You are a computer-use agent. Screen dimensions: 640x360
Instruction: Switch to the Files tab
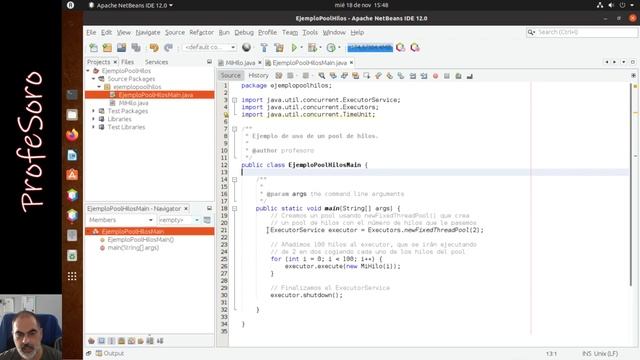click(x=127, y=62)
